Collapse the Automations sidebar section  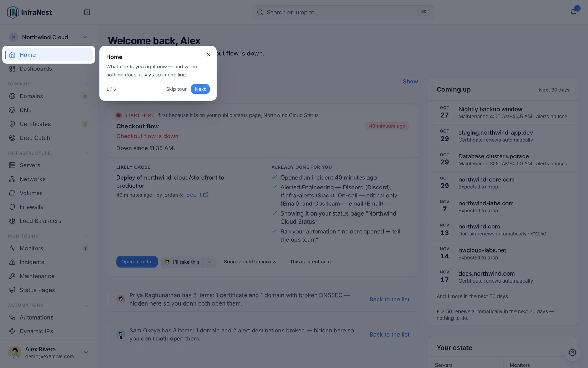[86, 305]
